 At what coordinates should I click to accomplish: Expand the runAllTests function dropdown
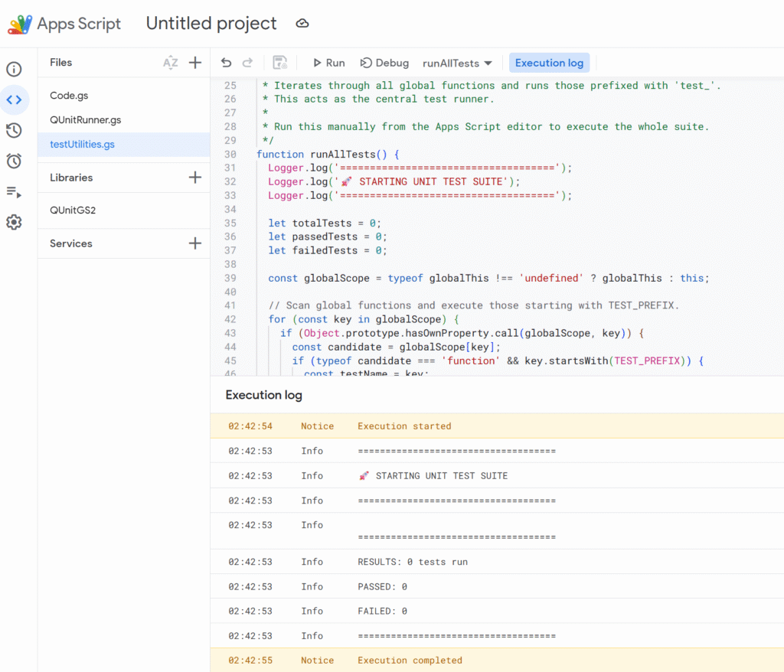(x=457, y=63)
